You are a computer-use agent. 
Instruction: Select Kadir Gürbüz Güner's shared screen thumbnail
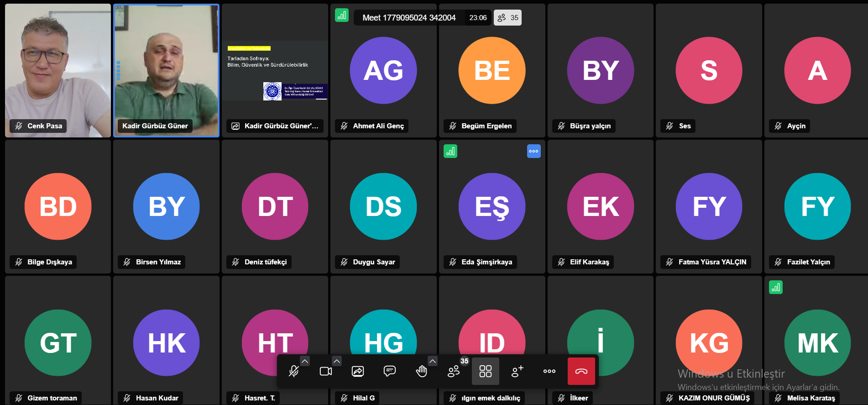(x=275, y=71)
